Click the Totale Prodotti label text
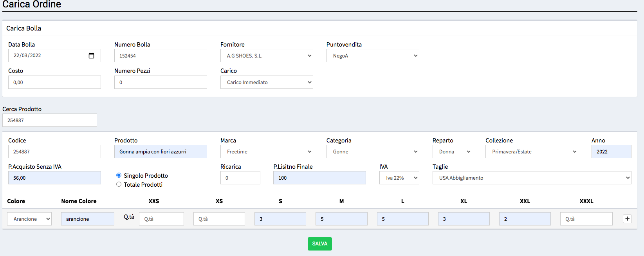Viewport: 644px width, 256px height. pyautogui.click(x=143, y=185)
